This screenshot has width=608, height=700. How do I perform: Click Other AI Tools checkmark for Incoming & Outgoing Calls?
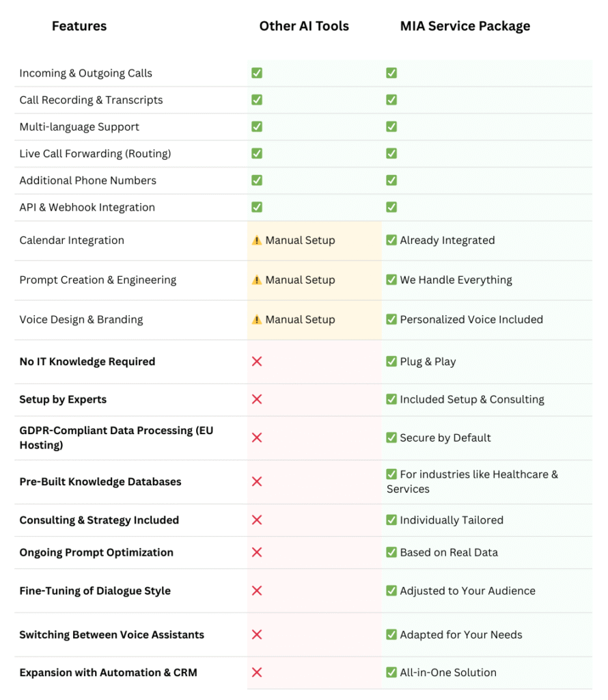tap(257, 73)
